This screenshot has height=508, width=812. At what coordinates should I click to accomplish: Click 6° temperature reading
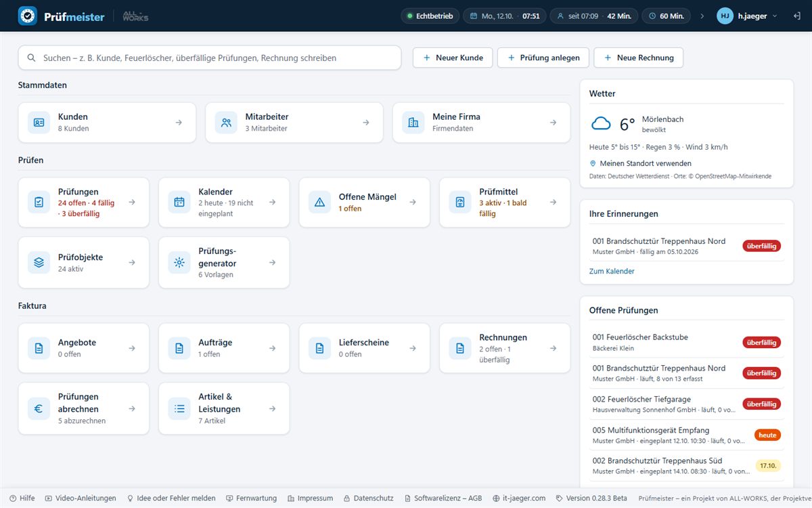[x=627, y=124]
